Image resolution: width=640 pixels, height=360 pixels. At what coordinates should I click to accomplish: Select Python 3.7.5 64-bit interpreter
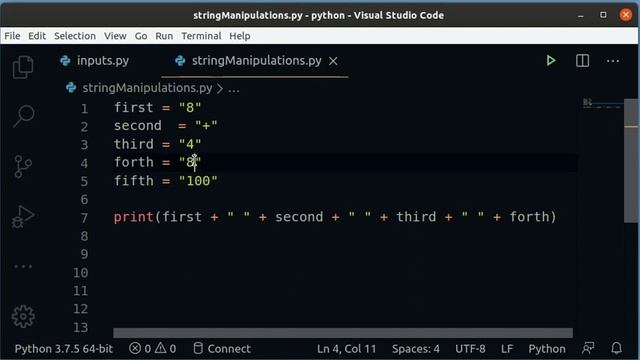tap(64, 349)
